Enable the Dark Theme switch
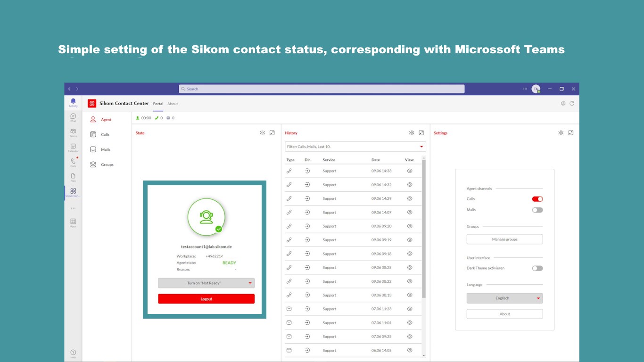The width and height of the screenshot is (644, 362). tap(537, 268)
